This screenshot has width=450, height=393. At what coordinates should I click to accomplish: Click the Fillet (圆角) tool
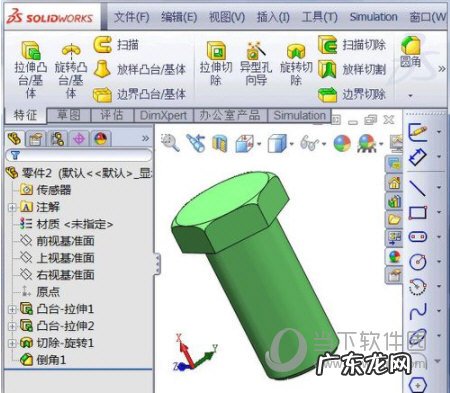410,52
